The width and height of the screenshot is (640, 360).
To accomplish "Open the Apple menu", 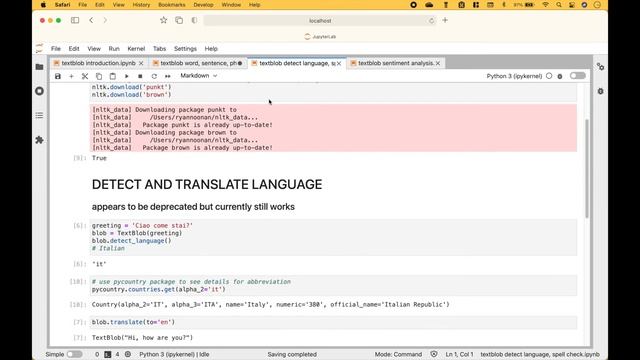I will tap(43, 5).
